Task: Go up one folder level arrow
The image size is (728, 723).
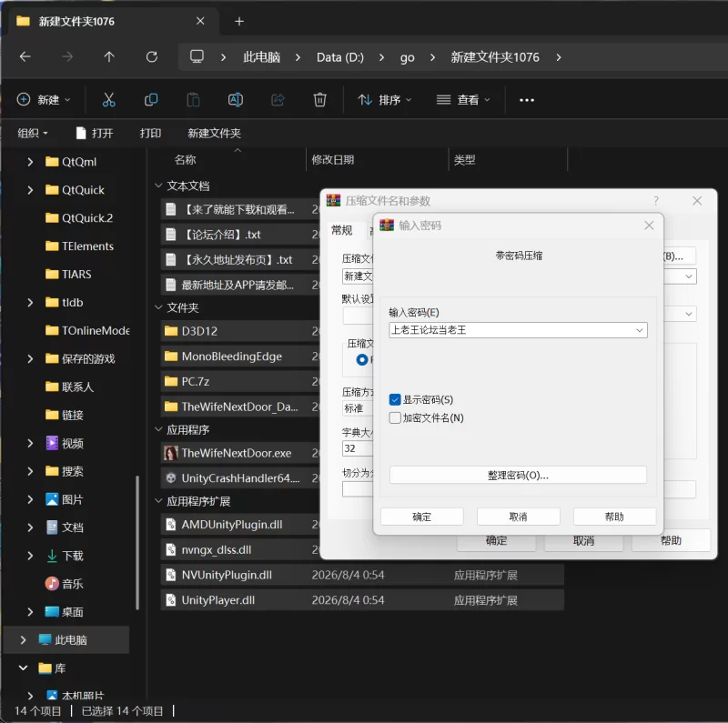Action: (x=109, y=56)
